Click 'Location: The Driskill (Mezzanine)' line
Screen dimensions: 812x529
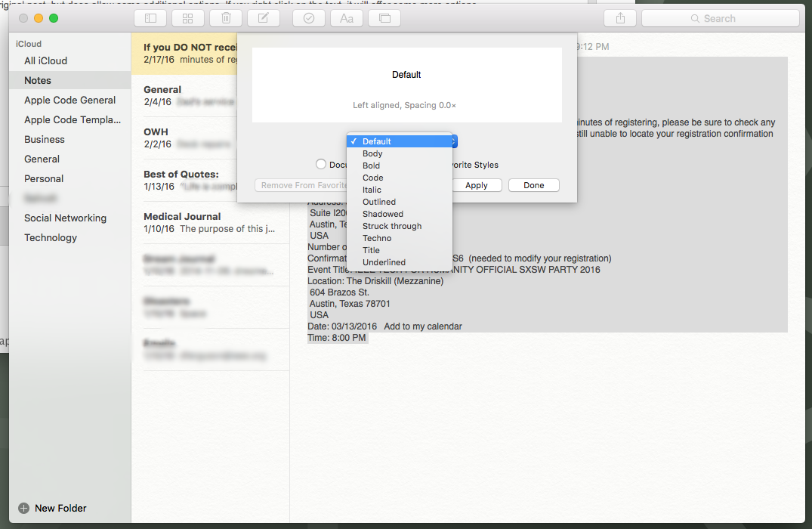pyautogui.click(x=375, y=281)
